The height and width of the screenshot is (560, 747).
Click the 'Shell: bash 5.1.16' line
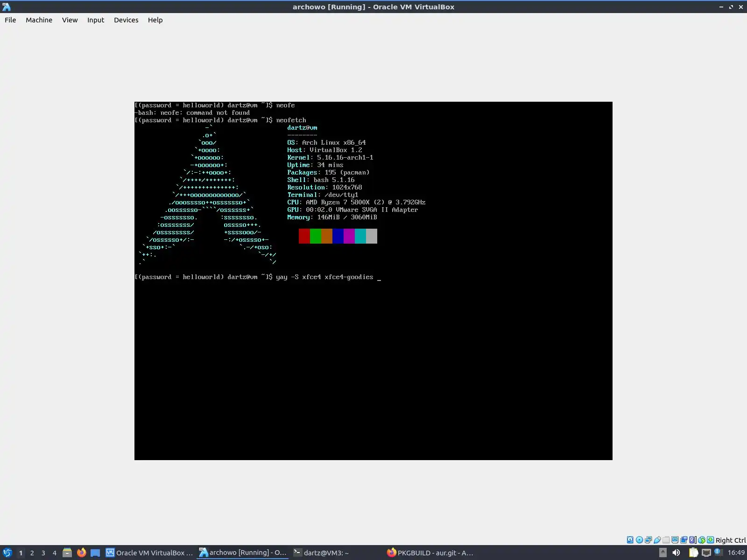pos(321,180)
